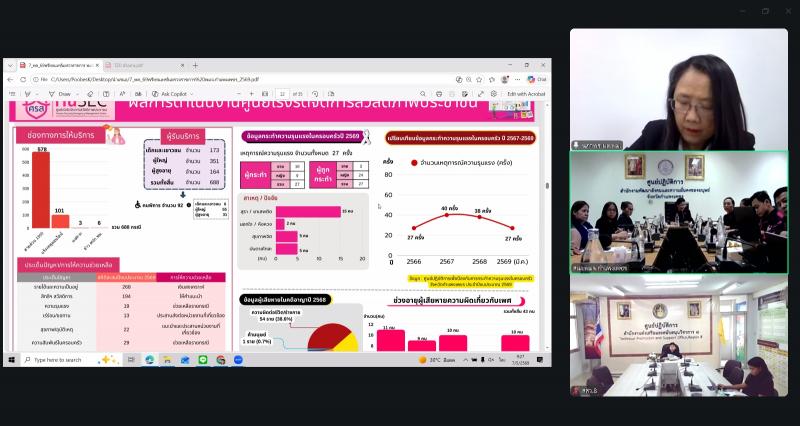Screen dimensions: 800x426
Task: Expand the Draw options dropdown
Action: [78, 94]
